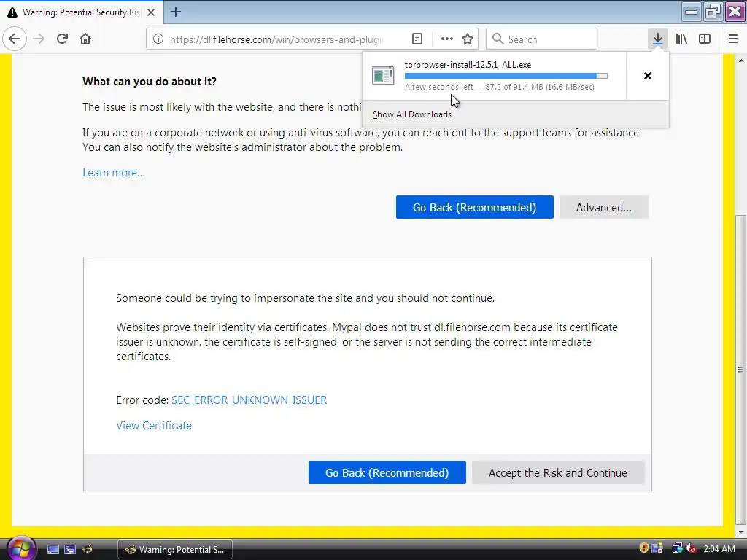Image resolution: width=747 pixels, height=560 pixels.
Task: Click the download status text '87.2 of 91.4 MB'
Action: (514, 87)
